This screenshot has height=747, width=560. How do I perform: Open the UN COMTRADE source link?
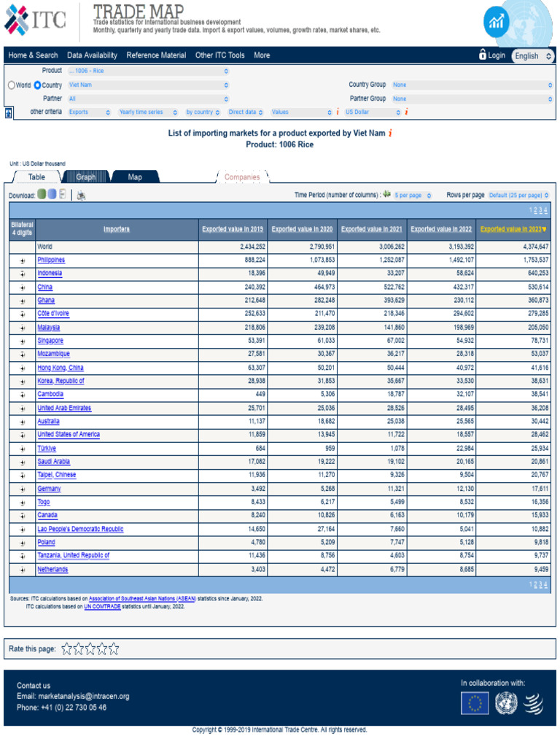pos(102,606)
